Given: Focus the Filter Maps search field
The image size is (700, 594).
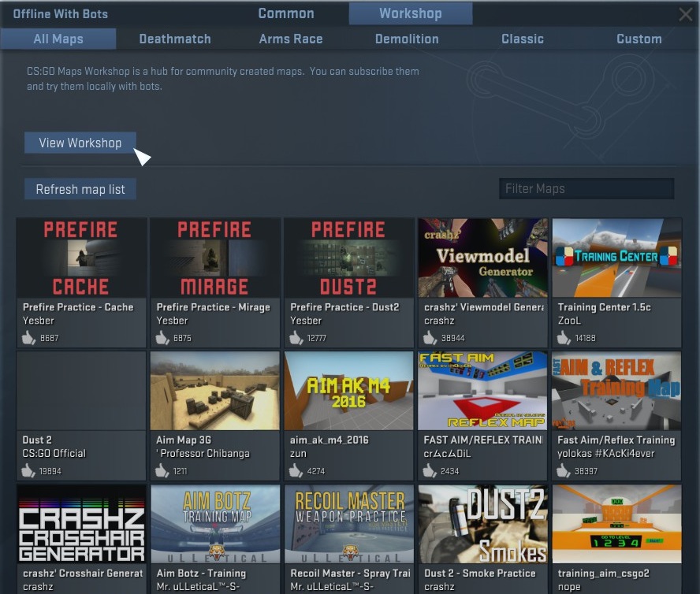Looking at the screenshot, I should pos(586,188).
